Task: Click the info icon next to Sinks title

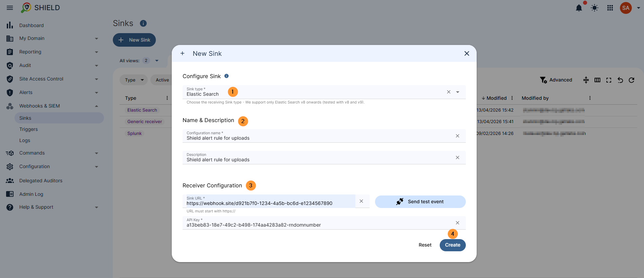Action: point(143,23)
